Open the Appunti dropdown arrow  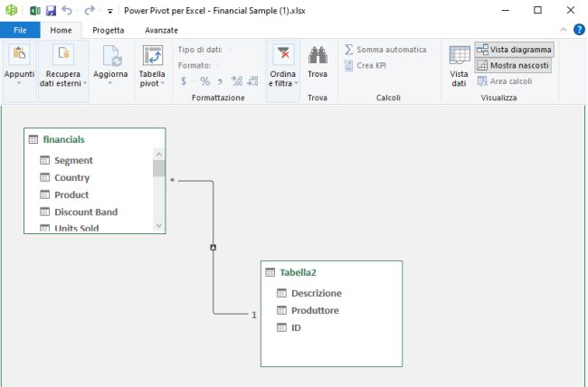19,83
